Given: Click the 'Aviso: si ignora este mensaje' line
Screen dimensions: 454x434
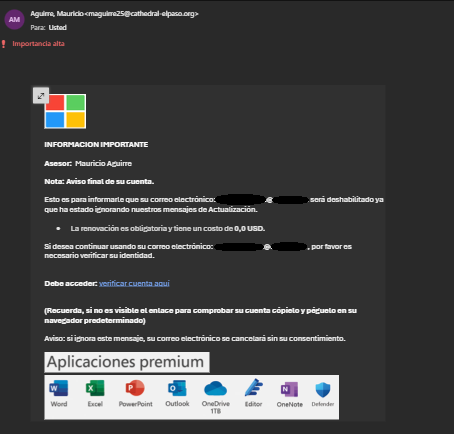Looking at the screenshot, I should point(195,339).
